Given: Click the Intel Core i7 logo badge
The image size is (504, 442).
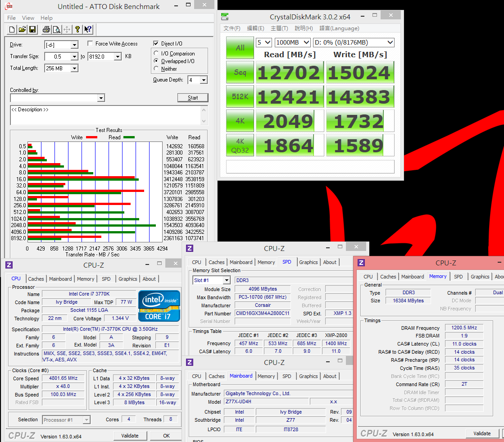Looking at the screenshot, I should point(159,306).
